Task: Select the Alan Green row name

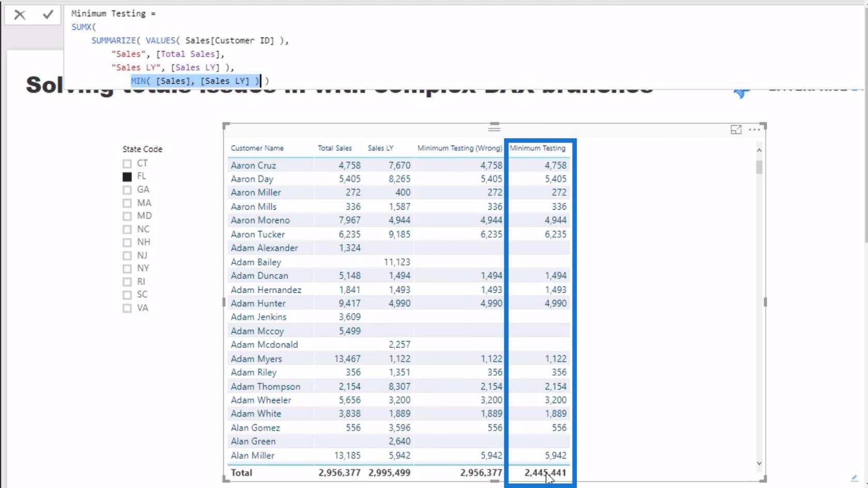Action: pos(253,442)
